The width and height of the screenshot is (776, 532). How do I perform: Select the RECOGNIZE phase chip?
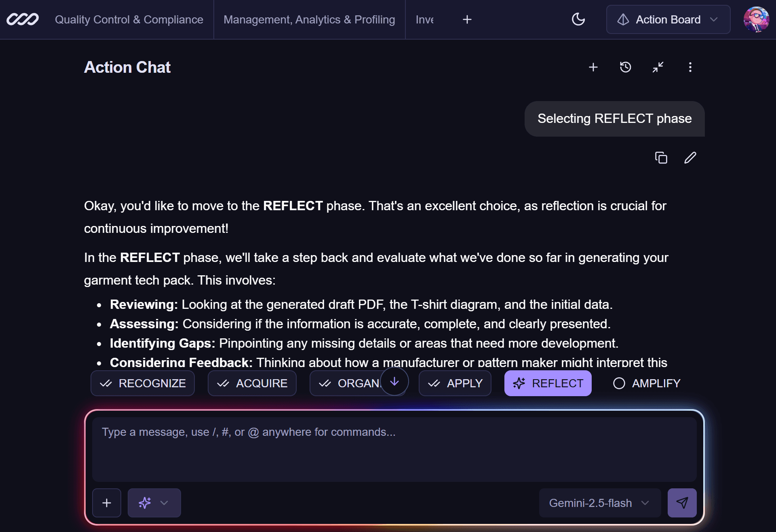[x=143, y=383]
